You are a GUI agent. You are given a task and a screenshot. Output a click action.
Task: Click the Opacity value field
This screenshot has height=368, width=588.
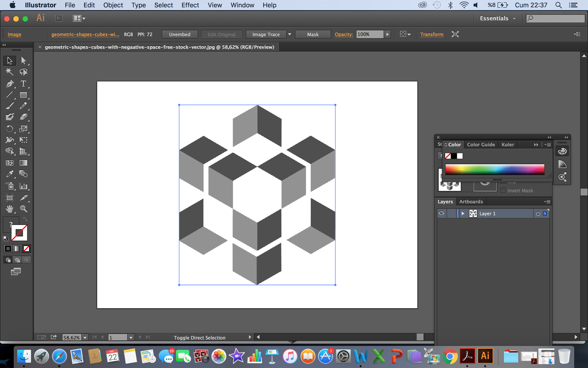tap(370, 34)
